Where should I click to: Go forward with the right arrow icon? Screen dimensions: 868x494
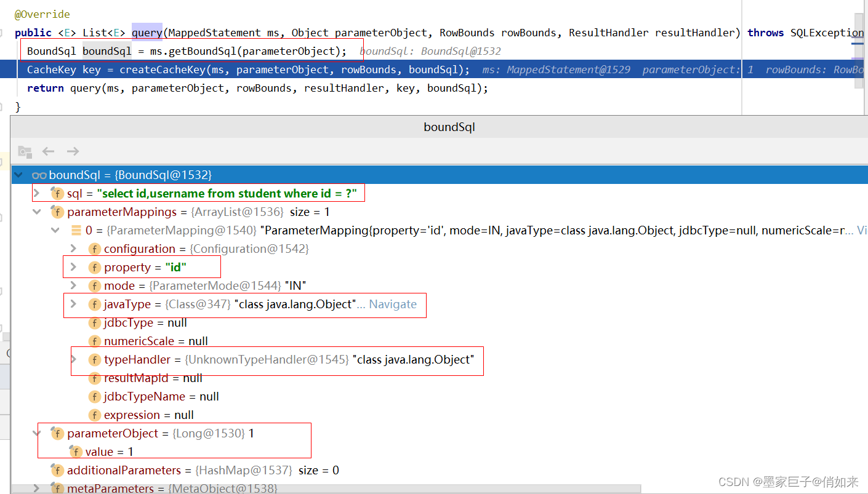[x=73, y=151]
